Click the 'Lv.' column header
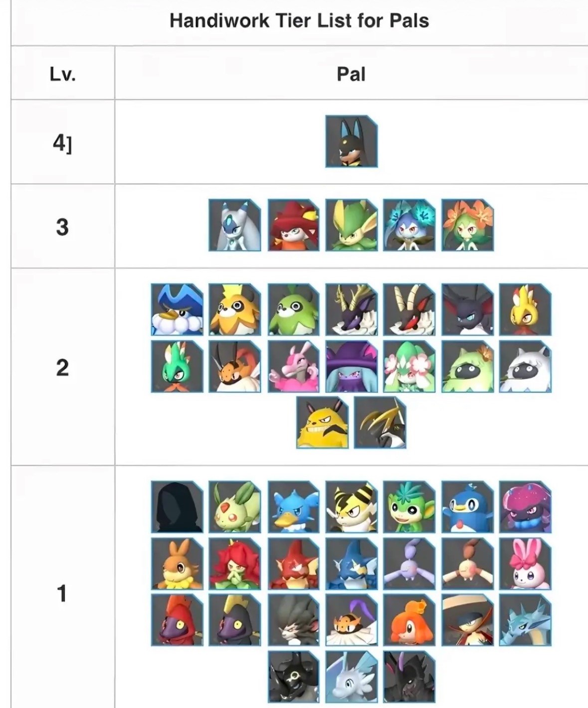The height and width of the screenshot is (708, 588). [62, 74]
